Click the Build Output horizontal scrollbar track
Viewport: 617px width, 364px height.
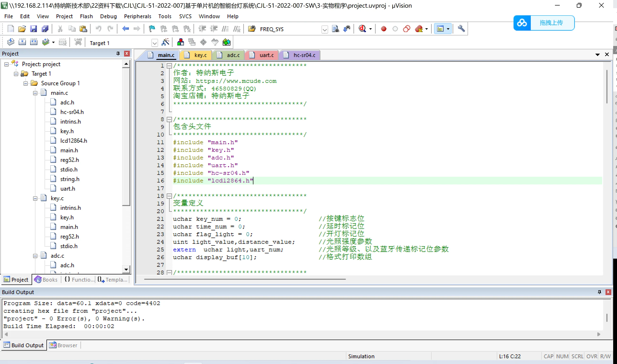pyautogui.click(x=302, y=334)
